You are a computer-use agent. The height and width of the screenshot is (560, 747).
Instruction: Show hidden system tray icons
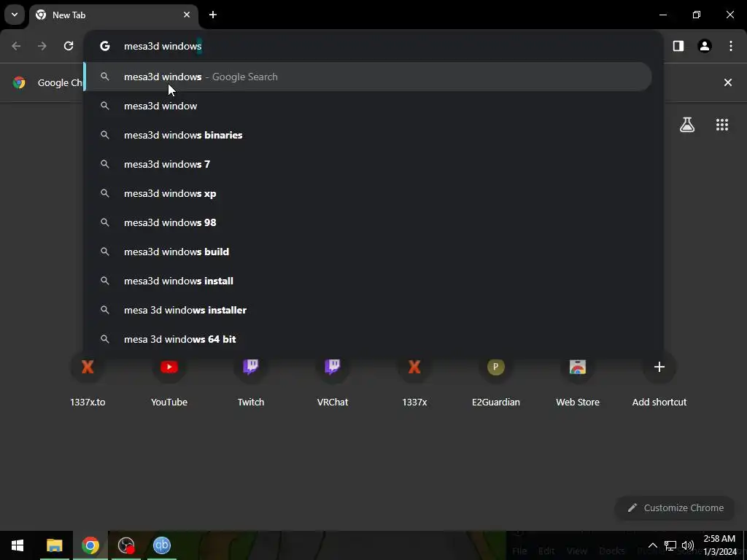pos(653,545)
